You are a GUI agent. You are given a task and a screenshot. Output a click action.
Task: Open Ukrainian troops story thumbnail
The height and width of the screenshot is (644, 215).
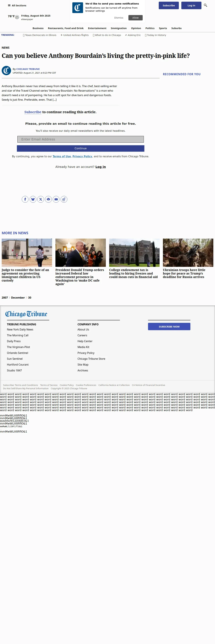click(188, 252)
